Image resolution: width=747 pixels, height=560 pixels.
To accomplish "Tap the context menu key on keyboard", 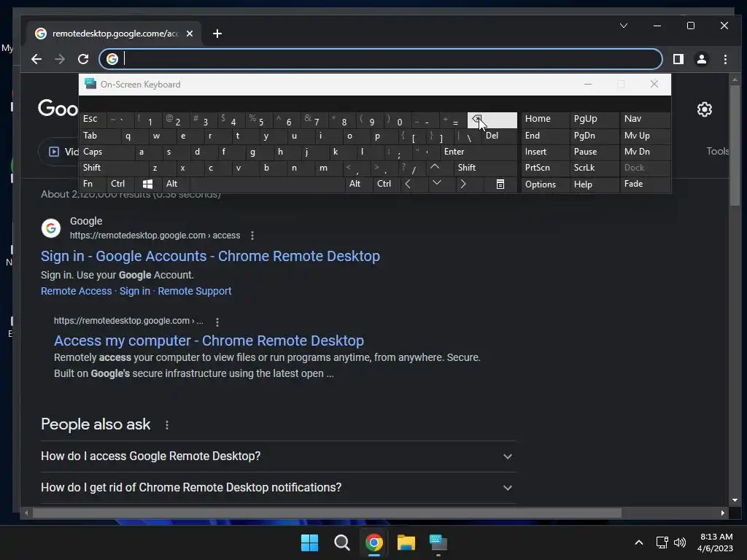I will 500,184.
